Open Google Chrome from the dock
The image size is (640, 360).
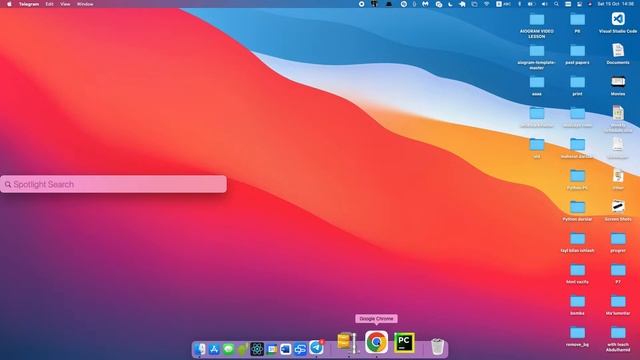tap(376, 342)
